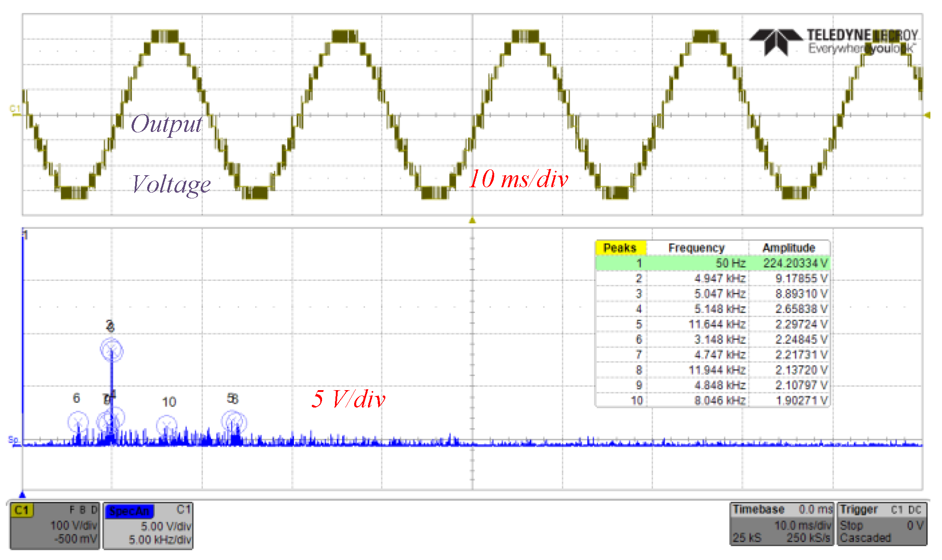Toggle the blue SpecAn trace label

coord(129,511)
